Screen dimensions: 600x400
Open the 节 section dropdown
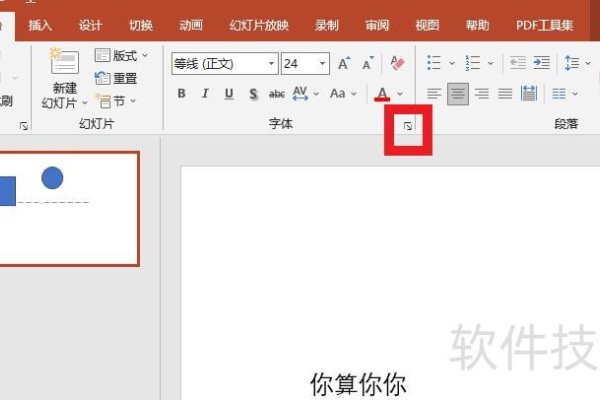pyautogui.click(x=116, y=101)
